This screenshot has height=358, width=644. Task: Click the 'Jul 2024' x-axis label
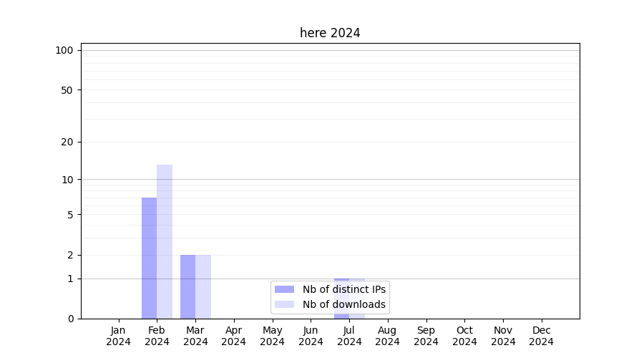[349, 336]
